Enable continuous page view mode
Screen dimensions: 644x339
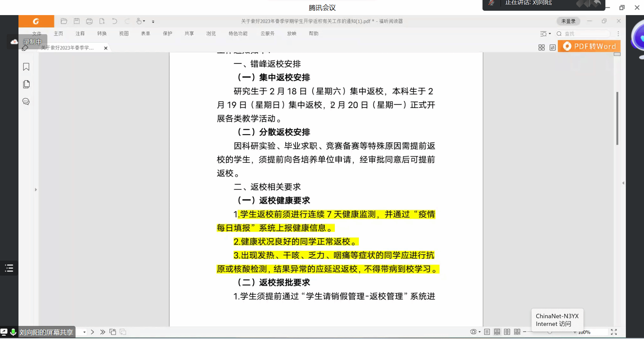497,332
